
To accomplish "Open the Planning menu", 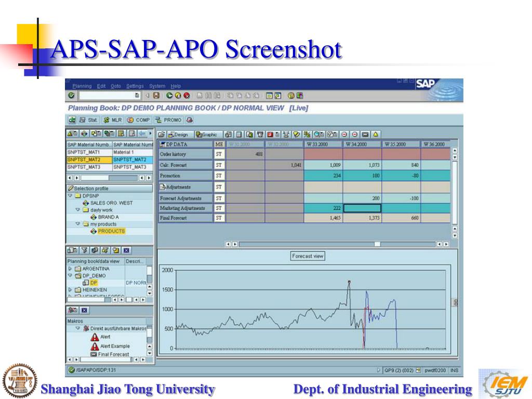I will [x=82, y=86].
